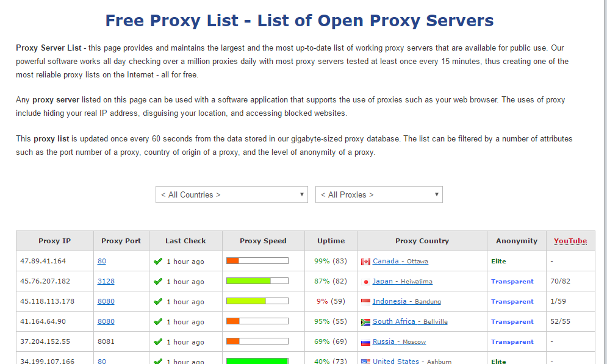Click the Uptime column header
Screen dimensions: 607x364
tap(331, 241)
